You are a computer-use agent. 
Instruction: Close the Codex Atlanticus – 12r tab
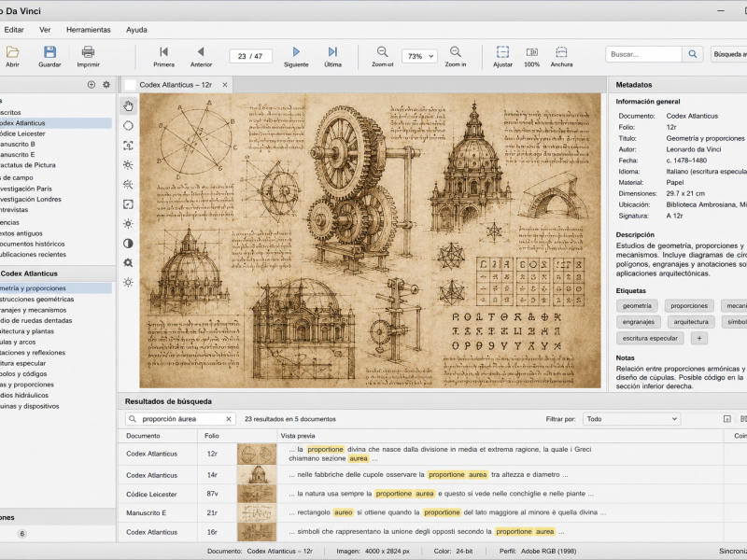(x=225, y=85)
